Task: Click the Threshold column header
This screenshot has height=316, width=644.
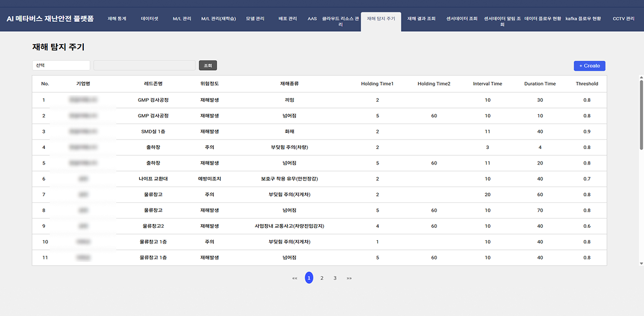Action: point(587,84)
